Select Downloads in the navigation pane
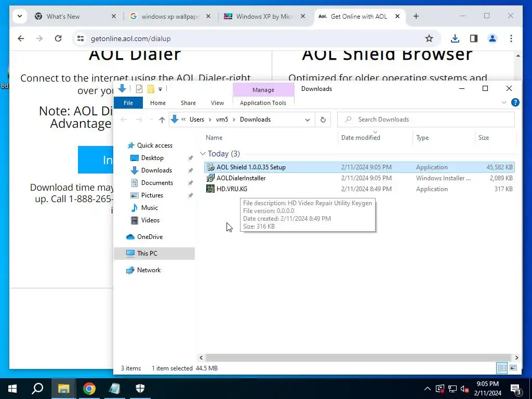Viewport: 532px width, 399px height. (x=156, y=170)
